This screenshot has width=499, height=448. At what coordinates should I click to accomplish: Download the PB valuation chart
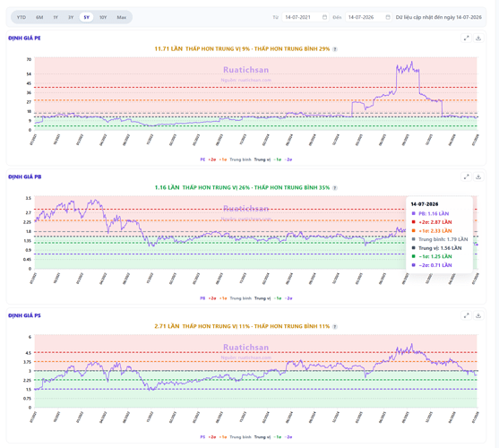(x=478, y=177)
